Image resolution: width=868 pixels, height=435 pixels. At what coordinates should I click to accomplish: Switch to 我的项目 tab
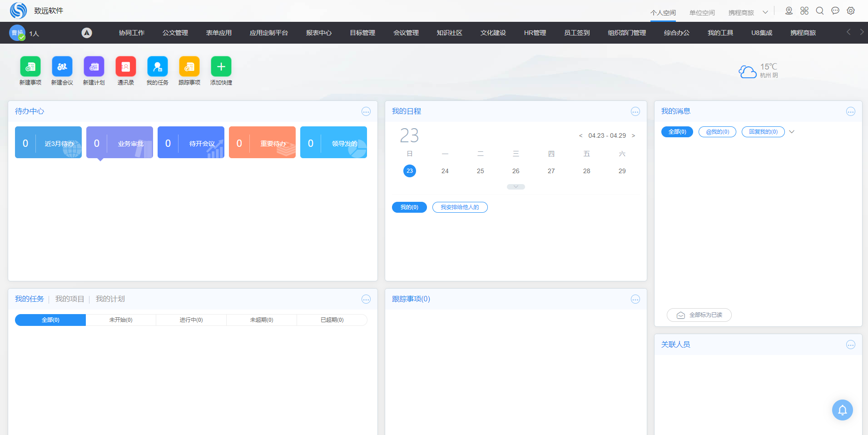[69, 299]
